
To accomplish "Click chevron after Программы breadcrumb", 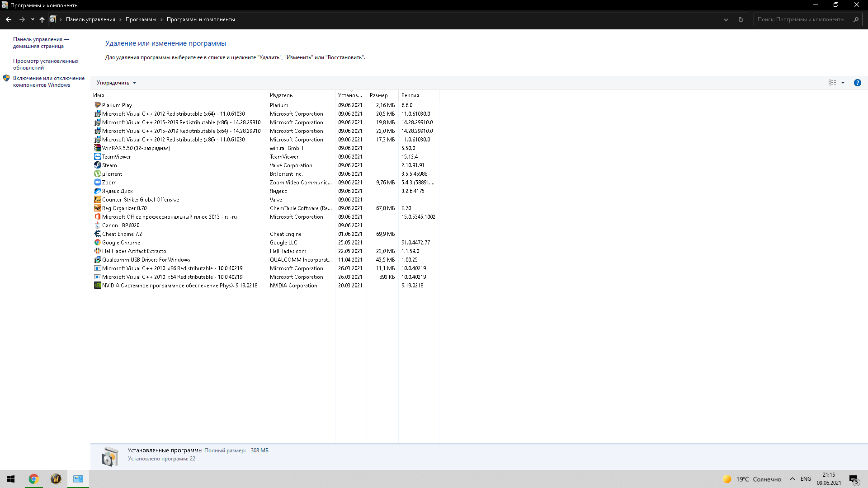I will click(161, 19).
